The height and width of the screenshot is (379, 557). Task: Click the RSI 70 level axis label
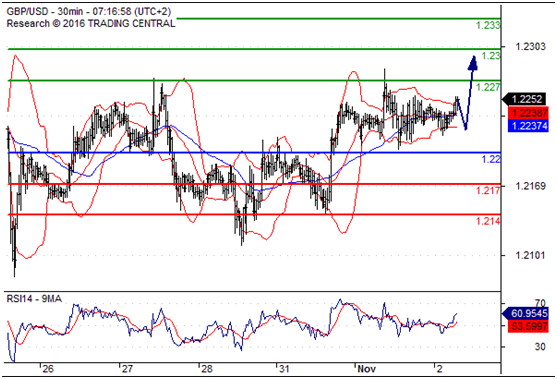540,303
